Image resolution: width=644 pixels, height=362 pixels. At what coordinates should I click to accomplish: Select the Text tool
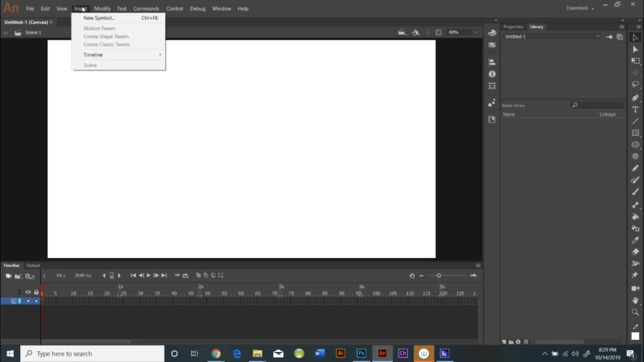point(635,109)
